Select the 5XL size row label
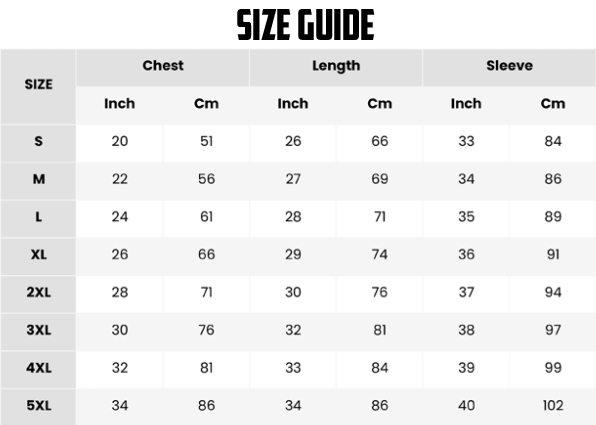Screen dimensions: 596x425 pyautogui.click(x=38, y=406)
